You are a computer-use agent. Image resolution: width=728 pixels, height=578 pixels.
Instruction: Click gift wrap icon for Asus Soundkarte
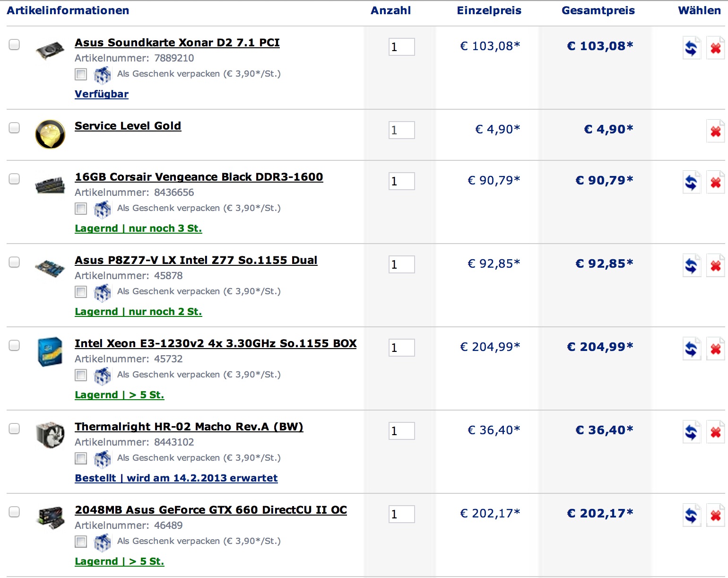point(102,75)
